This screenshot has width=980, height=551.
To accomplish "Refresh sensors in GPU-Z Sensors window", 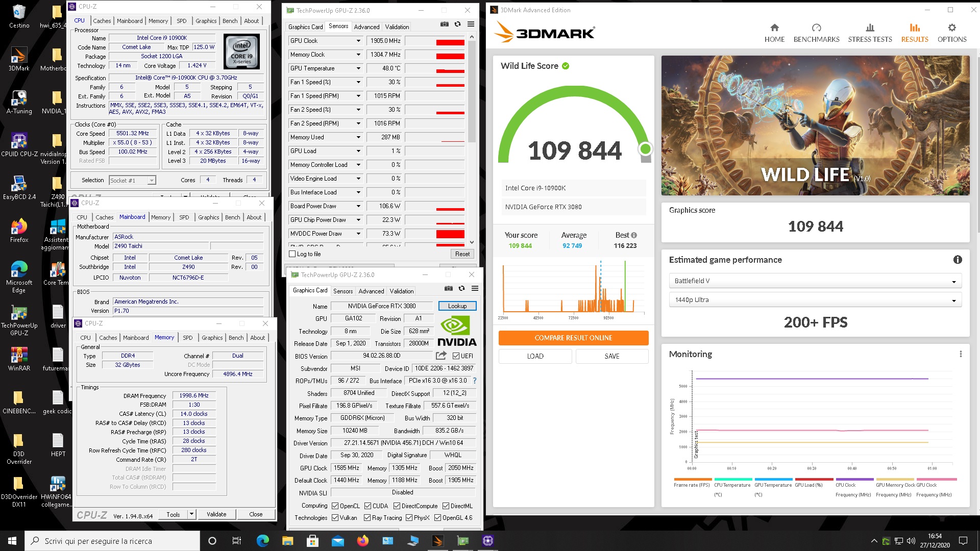I will [457, 24].
